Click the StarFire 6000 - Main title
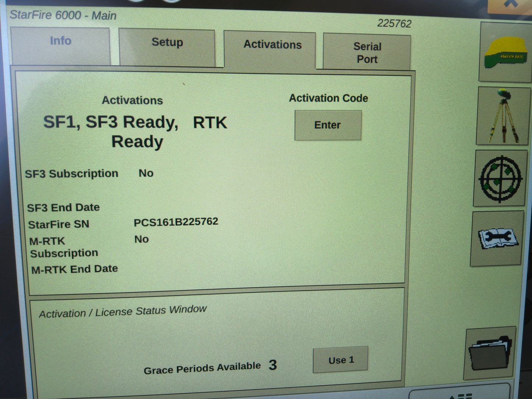532x399 pixels. pyautogui.click(x=63, y=15)
